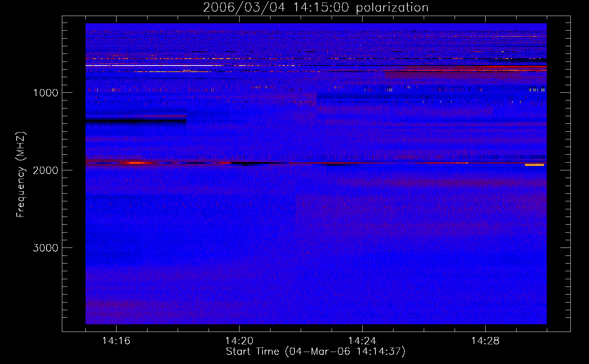
Task: Click the 14:20 time tick label
Action: [x=239, y=341]
